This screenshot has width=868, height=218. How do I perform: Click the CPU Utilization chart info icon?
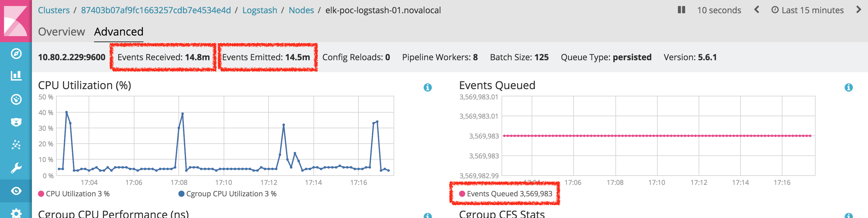(x=428, y=87)
